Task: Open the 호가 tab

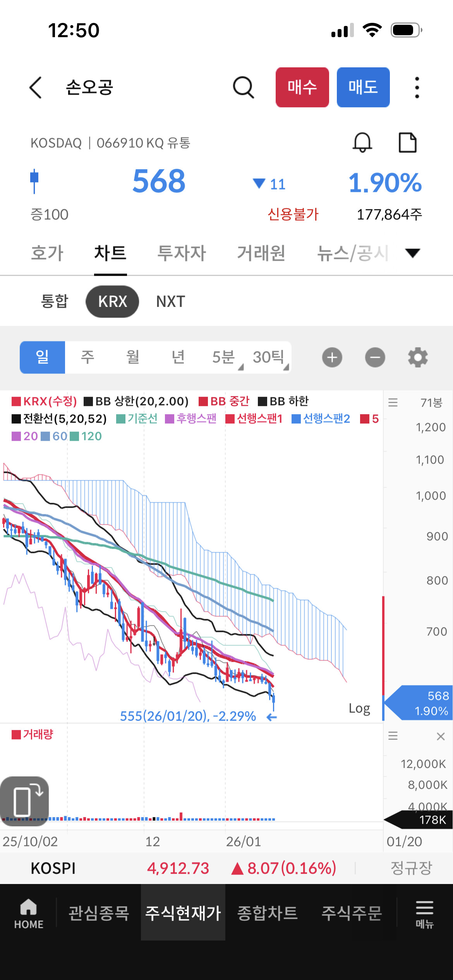Action: pos(47,253)
